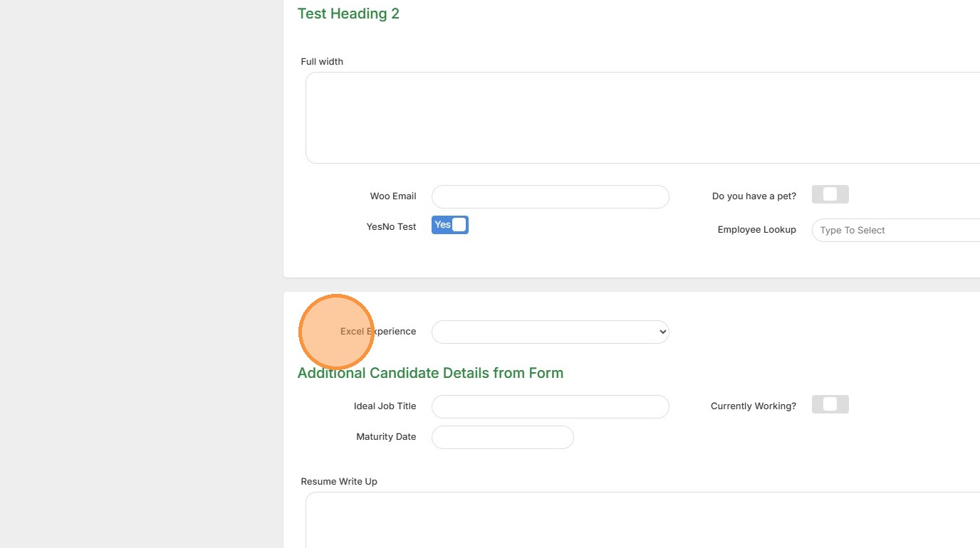Focus the Resume Write Up text area

(x=641, y=520)
